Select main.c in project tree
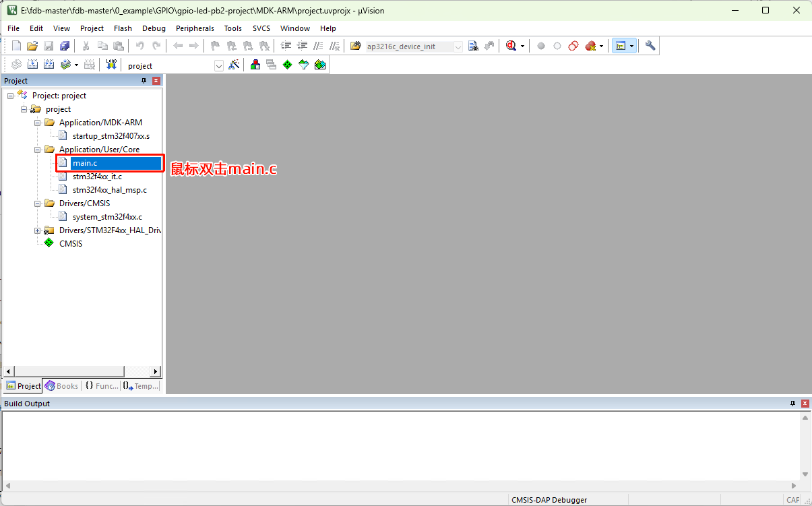The height and width of the screenshot is (506, 812). 85,163
